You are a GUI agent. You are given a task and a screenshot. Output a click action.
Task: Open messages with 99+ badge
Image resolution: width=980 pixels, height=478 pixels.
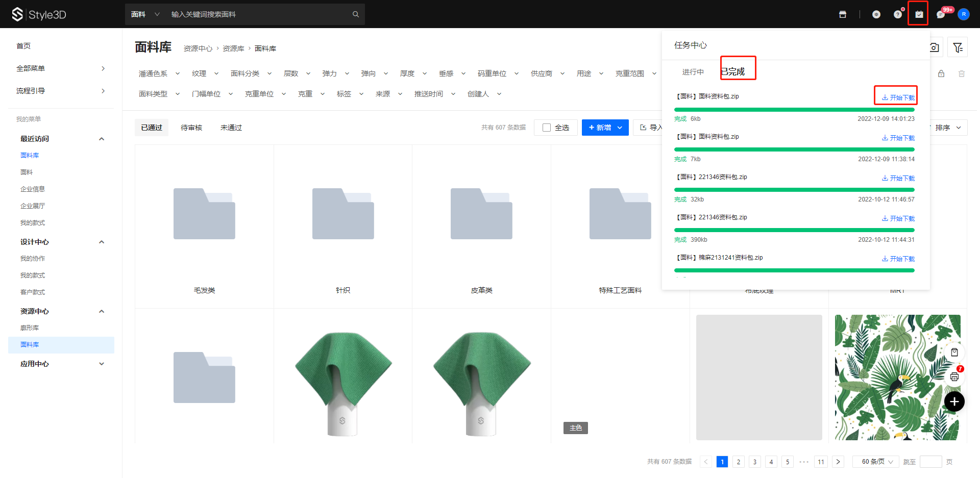(x=941, y=14)
